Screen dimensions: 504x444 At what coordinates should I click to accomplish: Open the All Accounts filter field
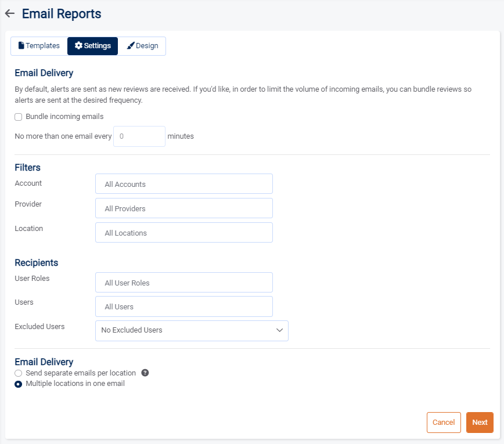click(183, 183)
